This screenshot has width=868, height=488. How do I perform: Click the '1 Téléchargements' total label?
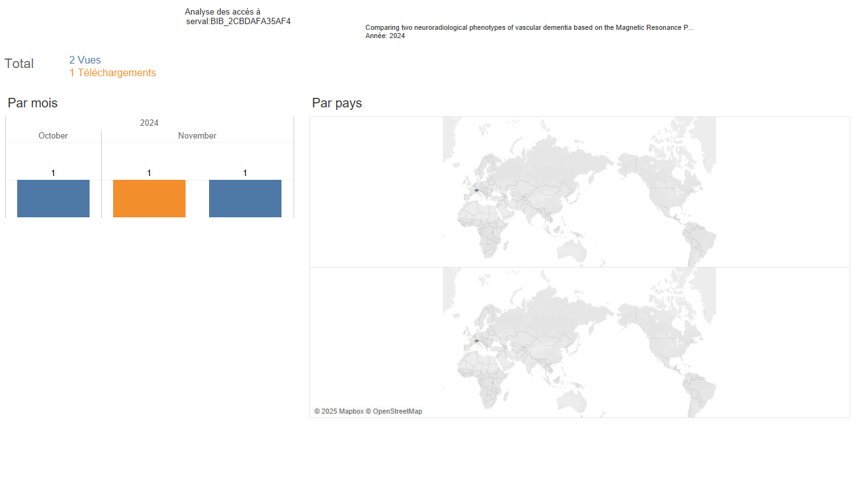[112, 73]
